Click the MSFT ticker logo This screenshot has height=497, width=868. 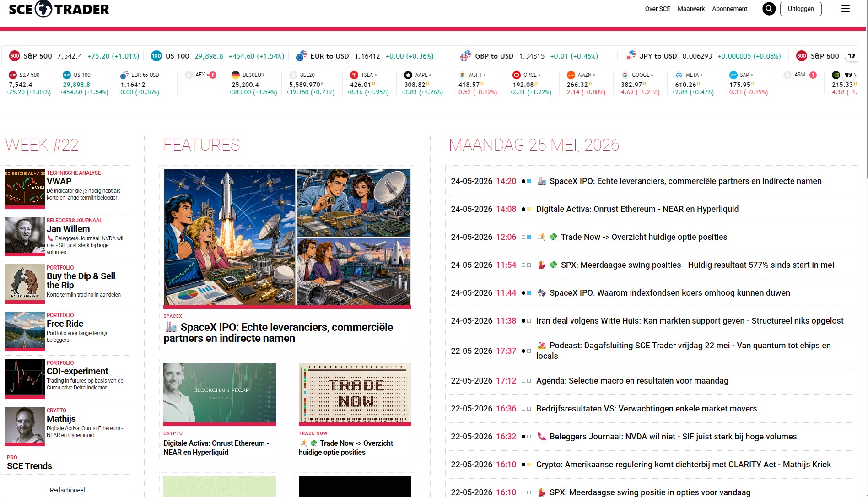463,75
